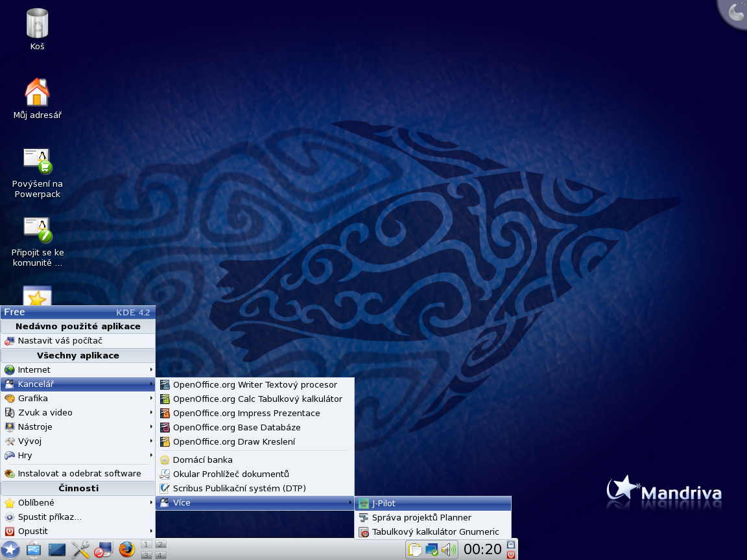Click the Plasma cashew in top-right corner
This screenshot has width=747, height=560.
(735, 12)
